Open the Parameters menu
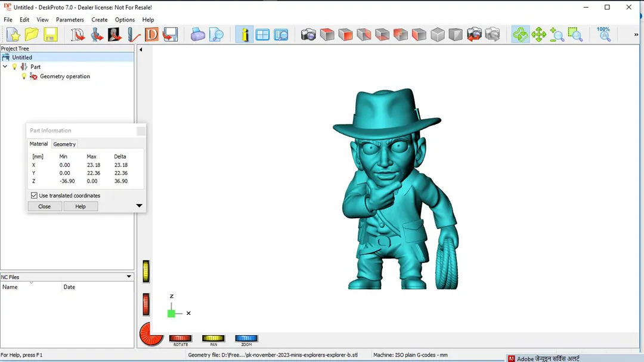644x362 pixels. (x=70, y=20)
